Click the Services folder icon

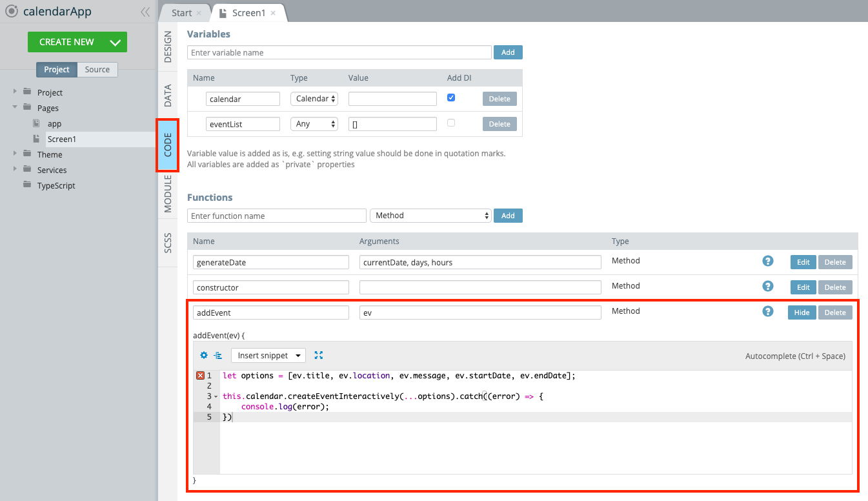click(x=27, y=170)
